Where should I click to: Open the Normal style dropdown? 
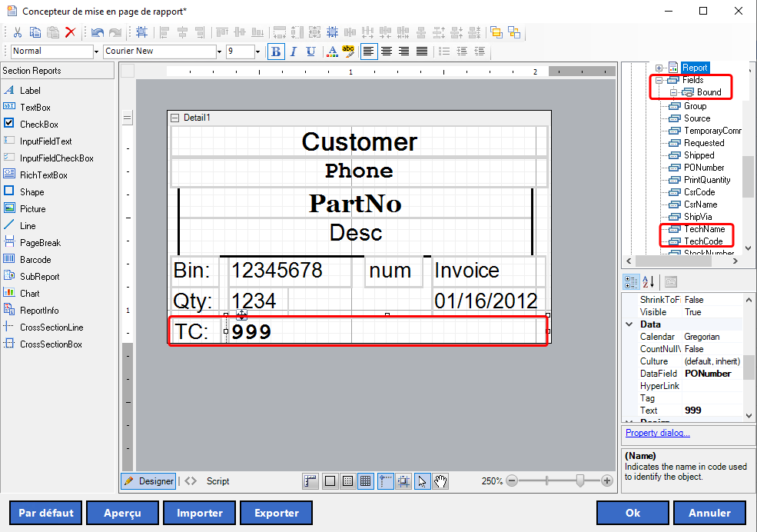tap(96, 52)
